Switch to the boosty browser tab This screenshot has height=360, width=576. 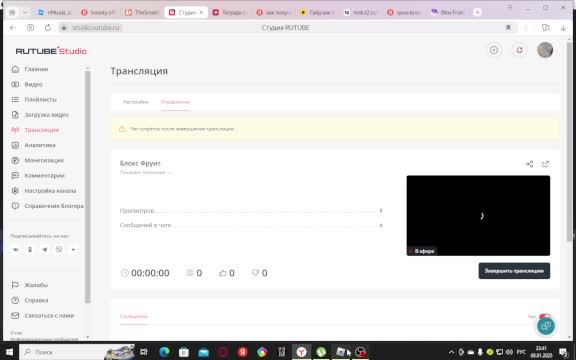tap(98, 12)
